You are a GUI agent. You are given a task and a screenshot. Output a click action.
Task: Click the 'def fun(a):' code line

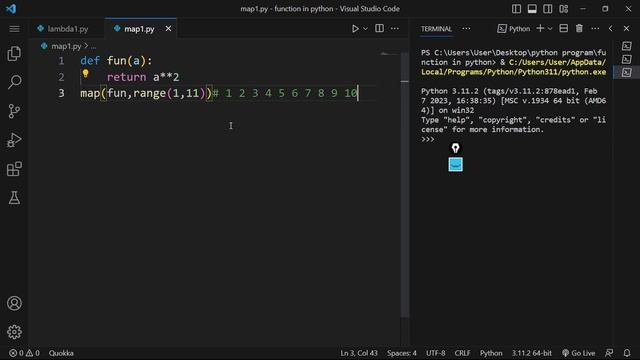[116, 61]
